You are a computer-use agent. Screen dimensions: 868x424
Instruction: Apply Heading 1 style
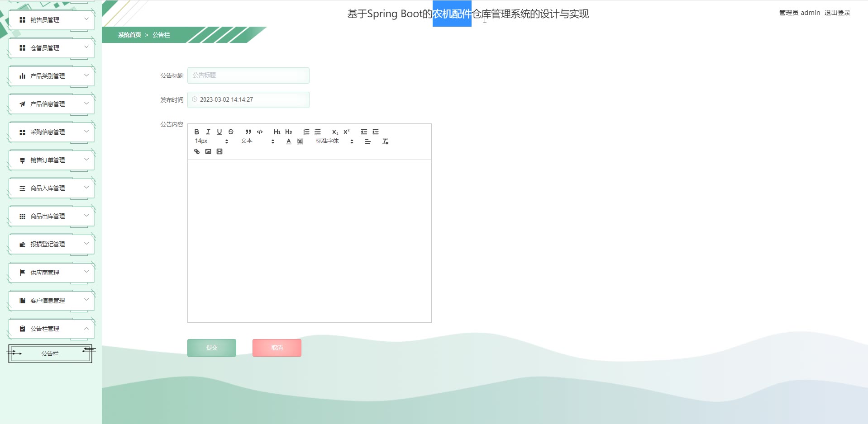pyautogui.click(x=277, y=132)
